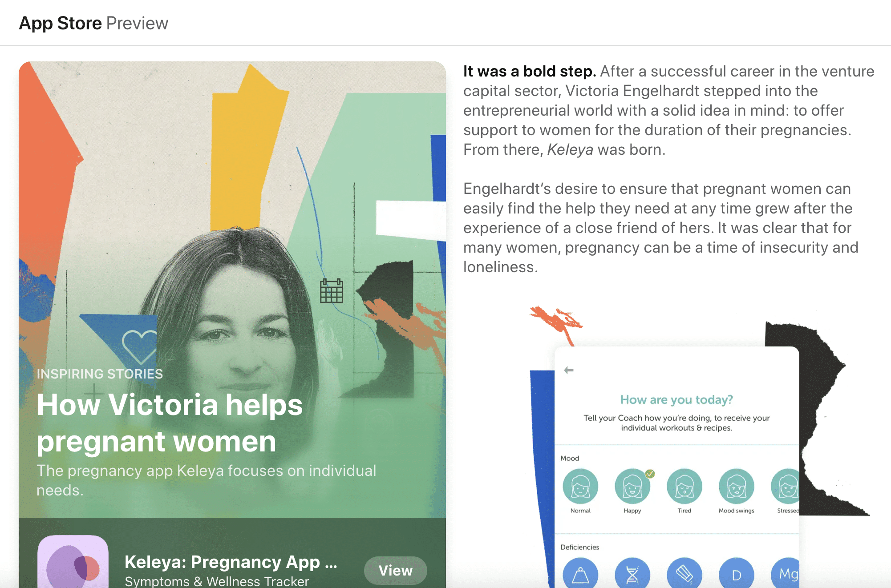Click the 'How are you today?' heading

click(676, 400)
